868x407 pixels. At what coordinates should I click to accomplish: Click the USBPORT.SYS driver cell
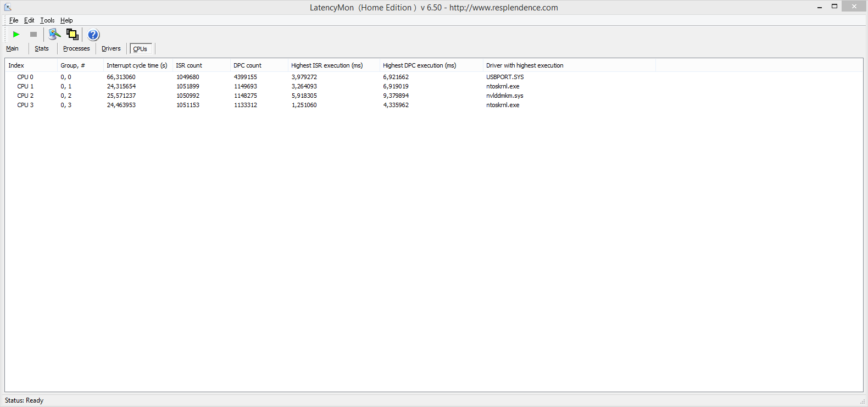(x=505, y=77)
